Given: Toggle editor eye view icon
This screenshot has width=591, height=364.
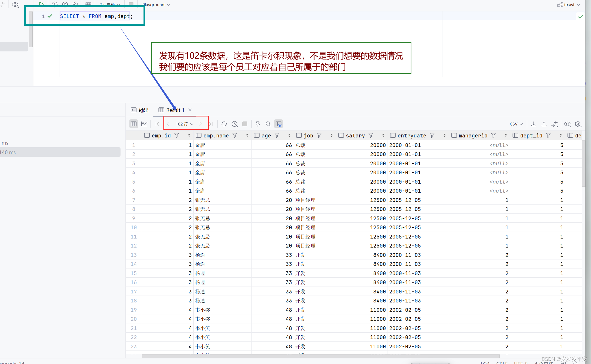Looking at the screenshot, I should (x=15, y=5).
